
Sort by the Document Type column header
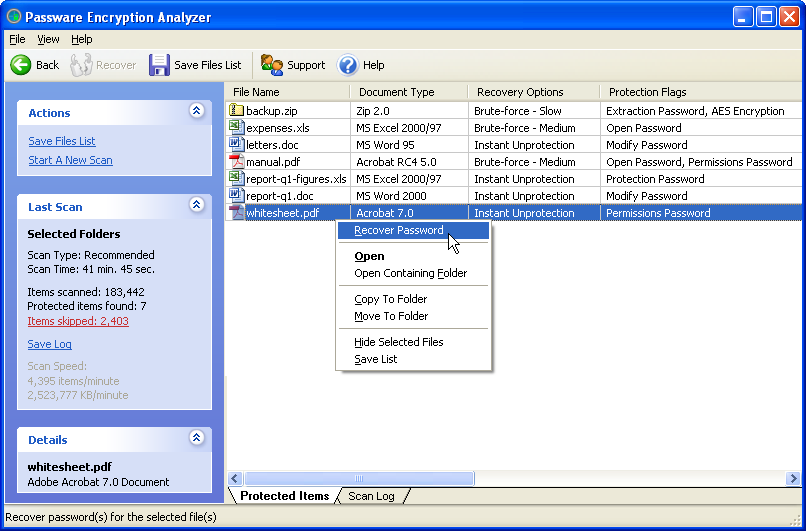(409, 92)
